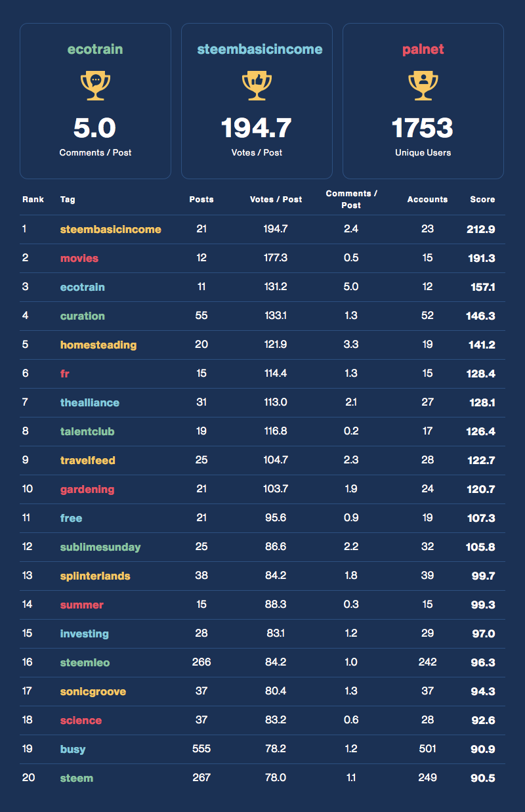Open the movies tag

pos(79,259)
